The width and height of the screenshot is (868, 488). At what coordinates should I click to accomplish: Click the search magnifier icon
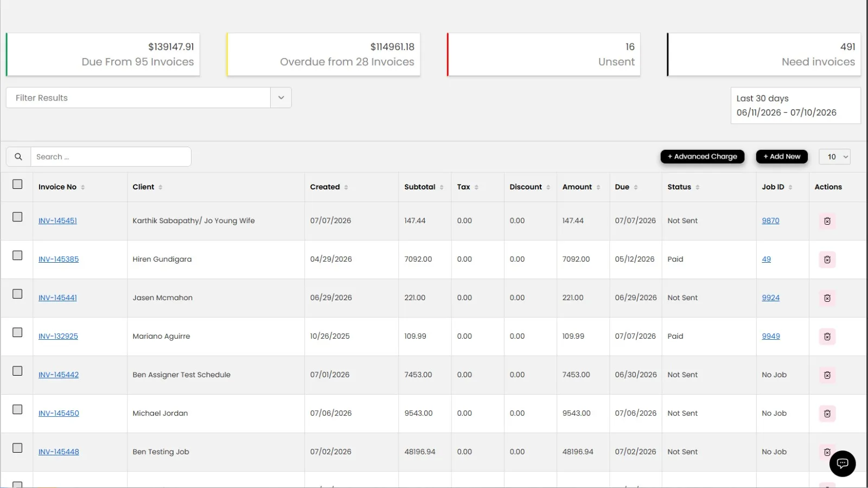click(18, 157)
